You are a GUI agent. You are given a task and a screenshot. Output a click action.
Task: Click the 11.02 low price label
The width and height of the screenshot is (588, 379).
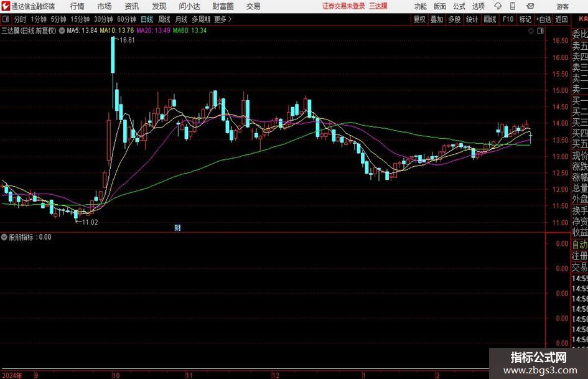(x=90, y=222)
